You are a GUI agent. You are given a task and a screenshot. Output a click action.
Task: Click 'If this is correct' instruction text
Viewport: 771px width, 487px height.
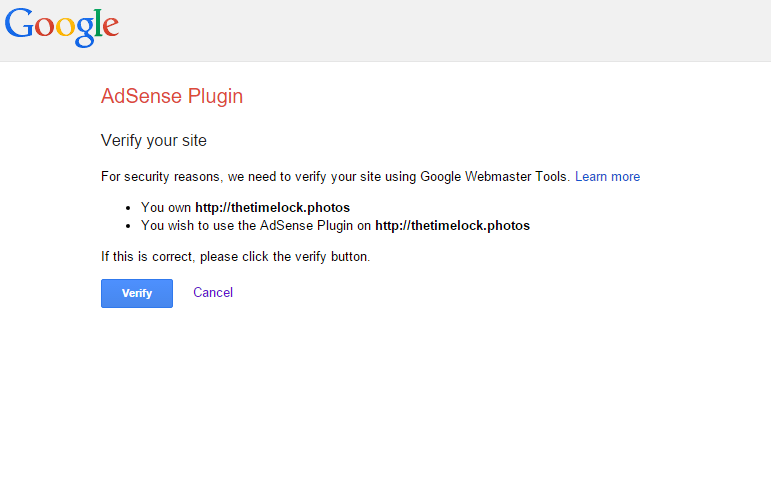coord(236,257)
